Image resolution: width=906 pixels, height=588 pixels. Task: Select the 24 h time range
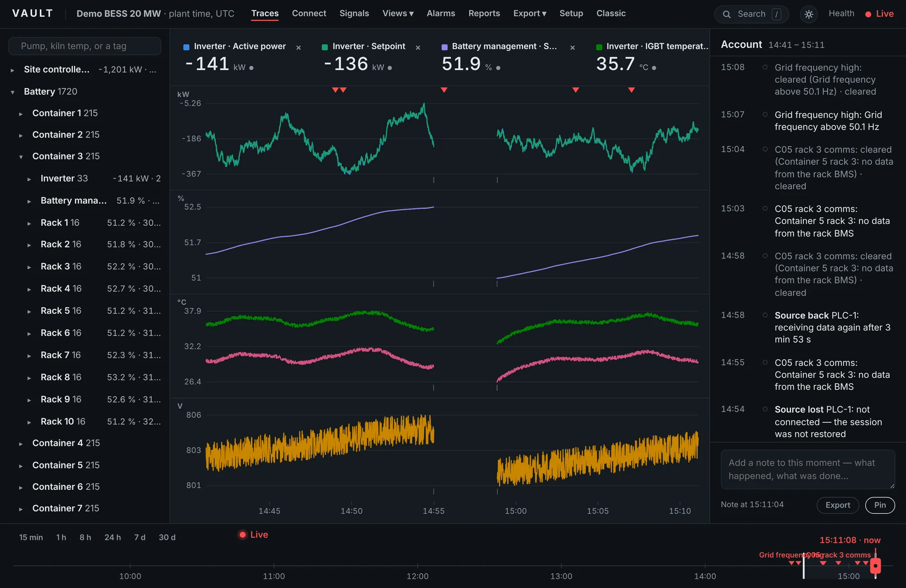[113, 537]
